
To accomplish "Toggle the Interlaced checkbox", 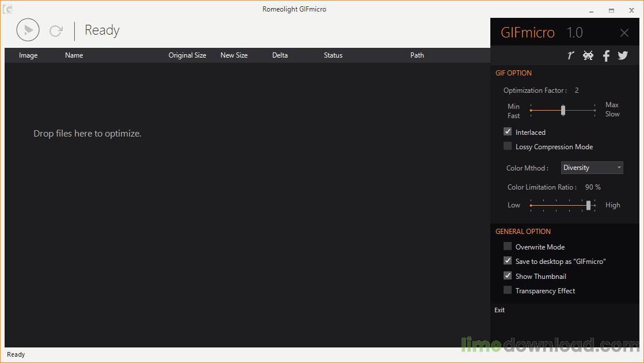I will (x=508, y=131).
